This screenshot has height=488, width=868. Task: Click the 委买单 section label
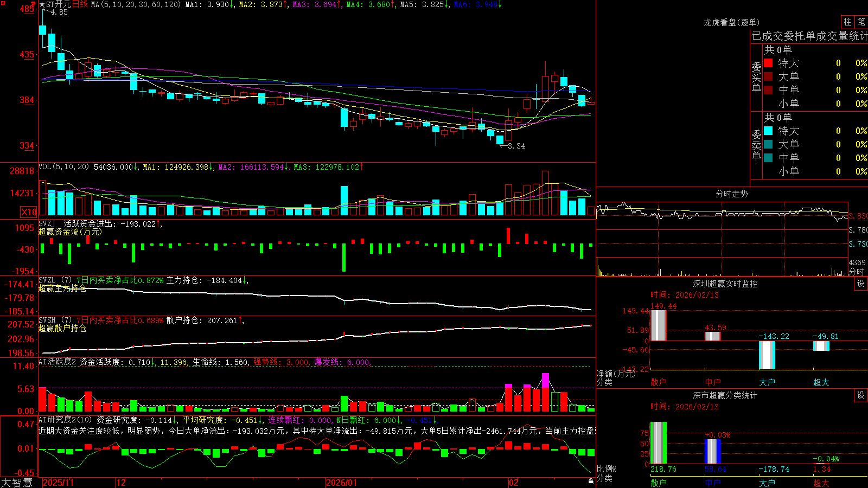[x=756, y=78]
